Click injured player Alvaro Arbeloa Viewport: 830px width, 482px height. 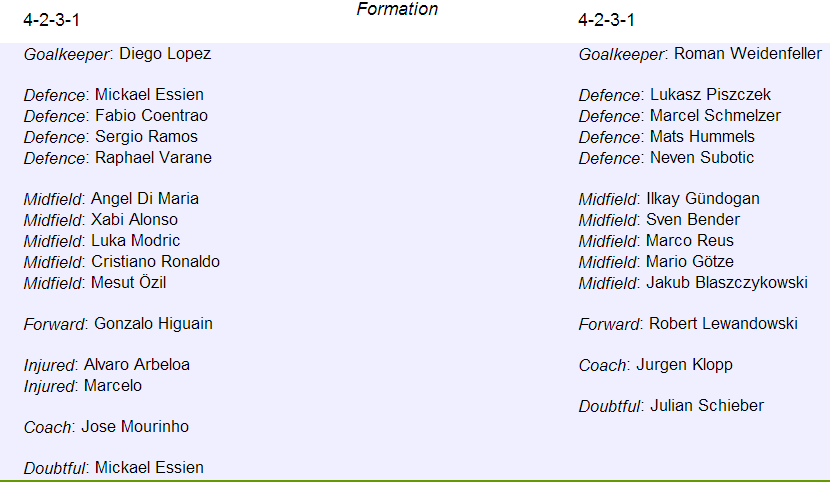click(x=137, y=365)
